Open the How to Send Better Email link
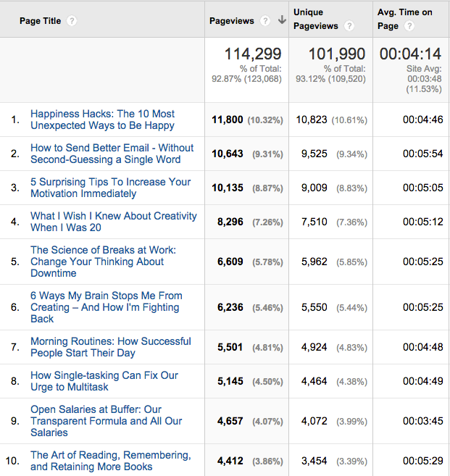The image size is (450, 476). click(112, 154)
